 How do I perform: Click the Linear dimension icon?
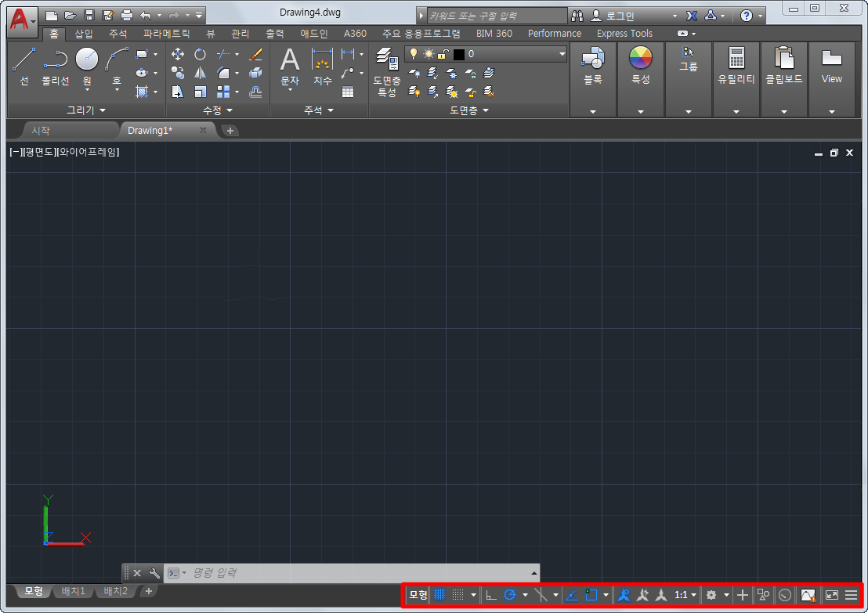point(348,54)
